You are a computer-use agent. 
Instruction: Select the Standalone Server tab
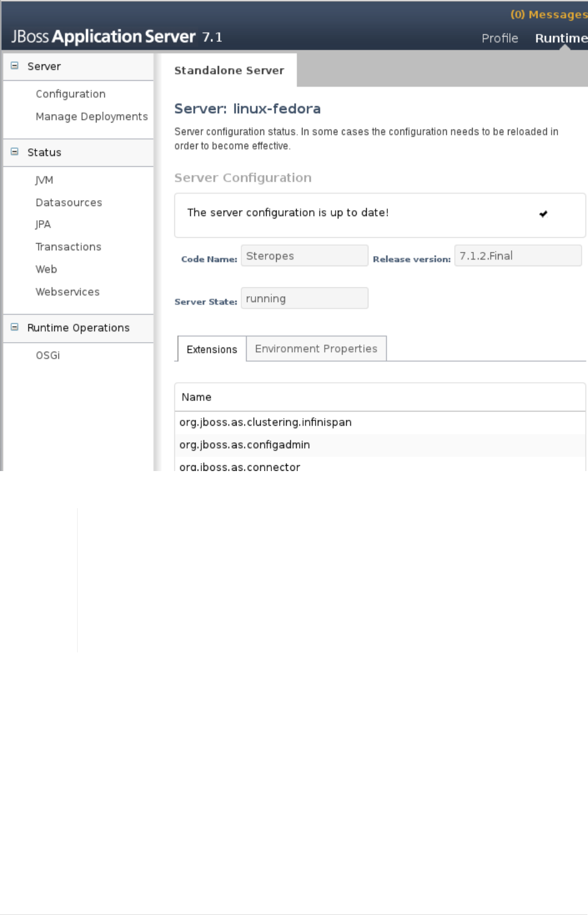pos(229,70)
